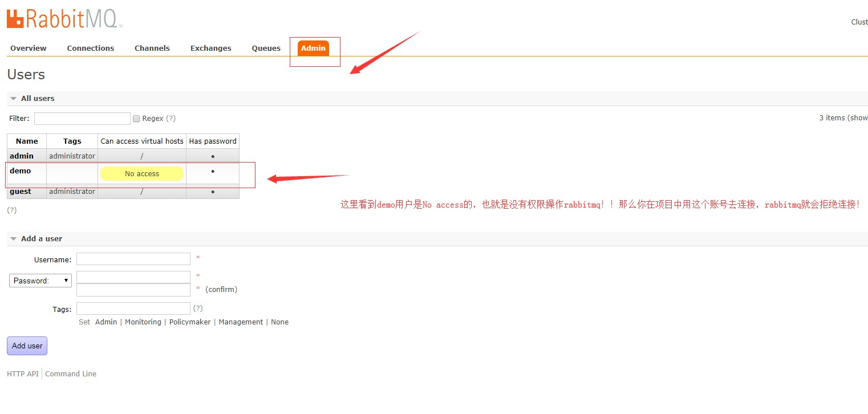Click Can access virtual hosts header
The image size is (868, 414).
(x=142, y=141)
